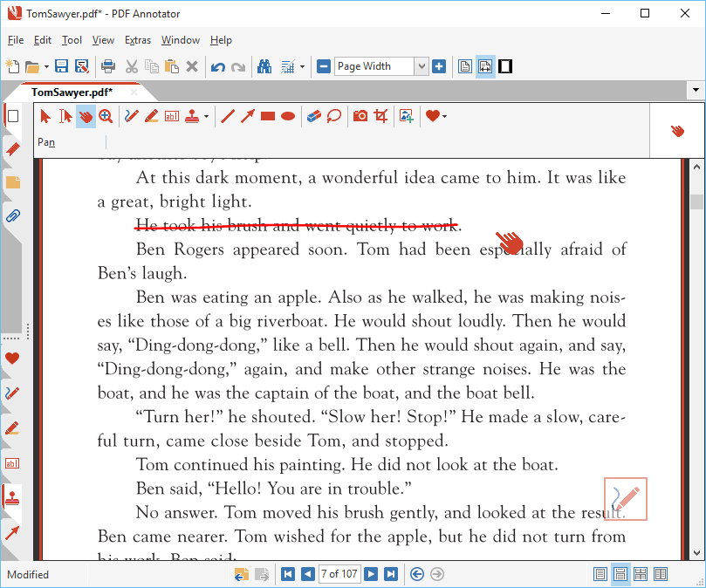Toggle the Fit Page Width view icon
The width and height of the screenshot is (706, 588).
click(x=485, y=66)
